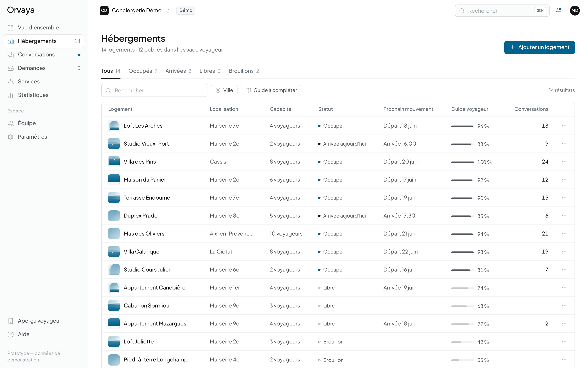Click the Orvaya logo

[x=21, y=10]
